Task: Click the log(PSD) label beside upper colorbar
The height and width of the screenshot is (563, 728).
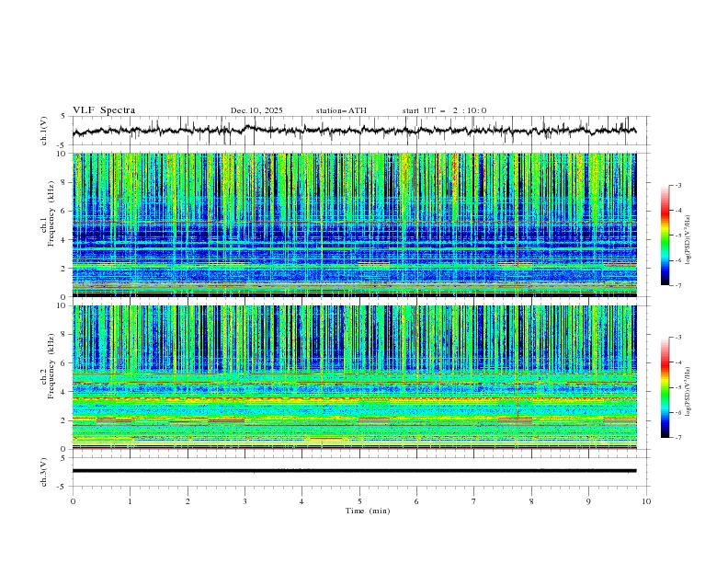Action: [x=689, y=236]
